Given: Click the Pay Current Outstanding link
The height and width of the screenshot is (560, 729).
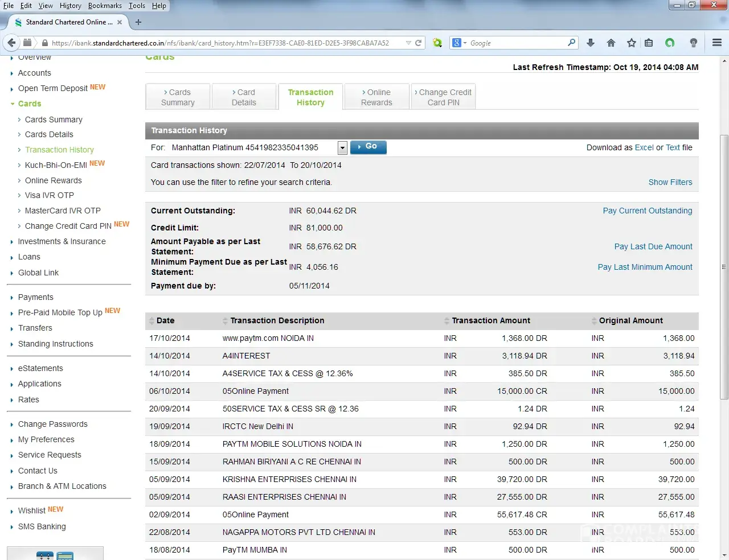Looking at the screenshot, I should [647, 211].
